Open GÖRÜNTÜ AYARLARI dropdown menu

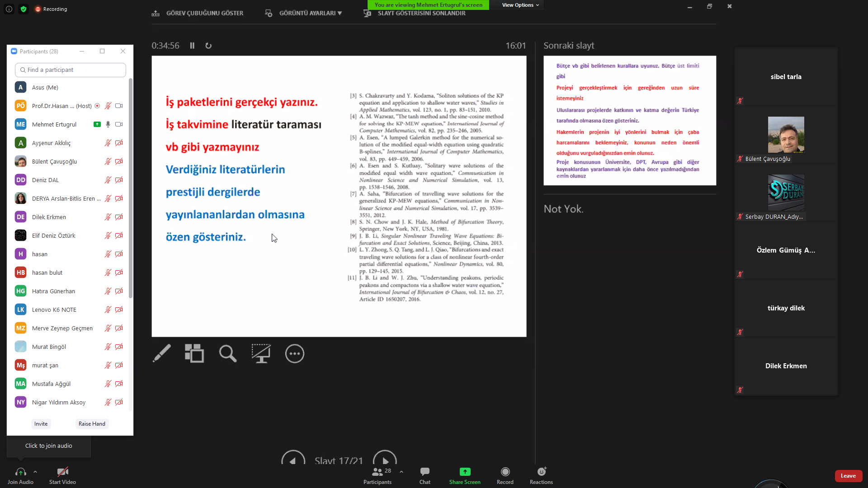coord(310,13)
